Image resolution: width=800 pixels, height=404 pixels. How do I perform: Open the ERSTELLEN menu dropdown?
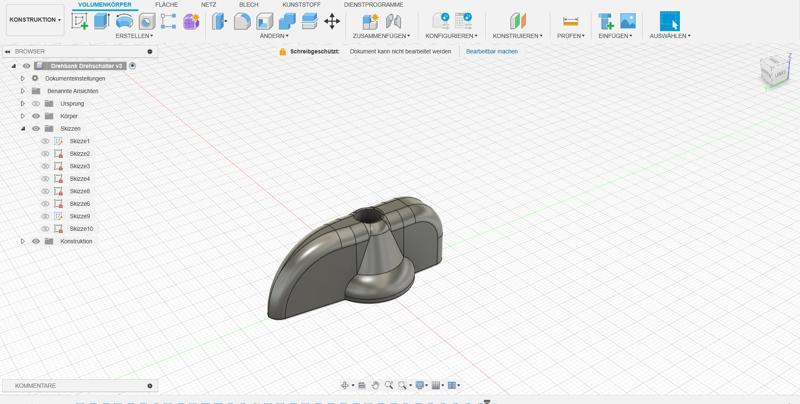point(134,36)
